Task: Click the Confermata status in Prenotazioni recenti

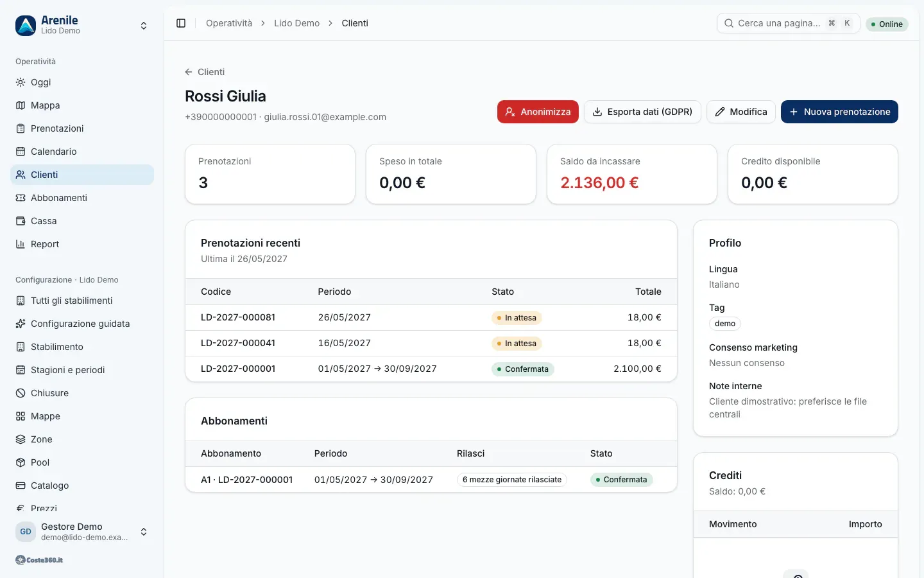Action: pyautogui.click(x=523, y=369)
